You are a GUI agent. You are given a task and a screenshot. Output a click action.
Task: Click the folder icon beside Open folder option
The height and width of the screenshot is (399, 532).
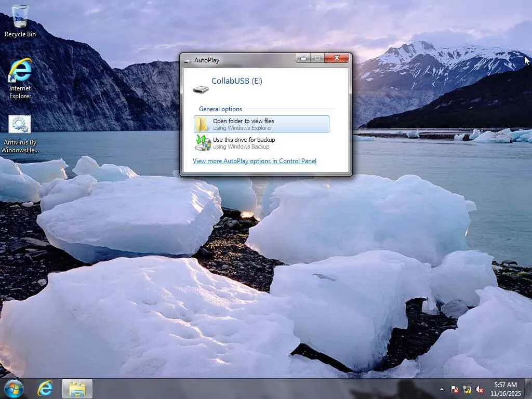coord(203,124)
